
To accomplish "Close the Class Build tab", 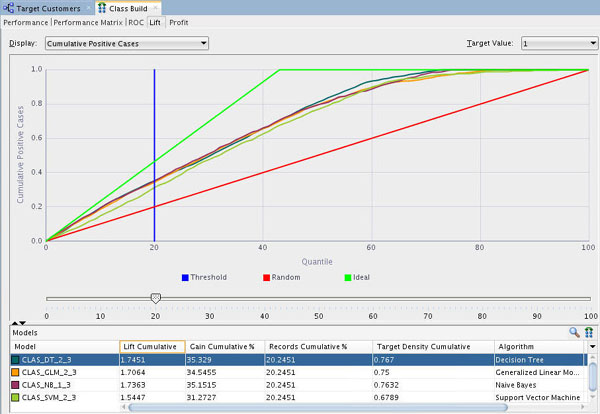I will pos(156,8).
